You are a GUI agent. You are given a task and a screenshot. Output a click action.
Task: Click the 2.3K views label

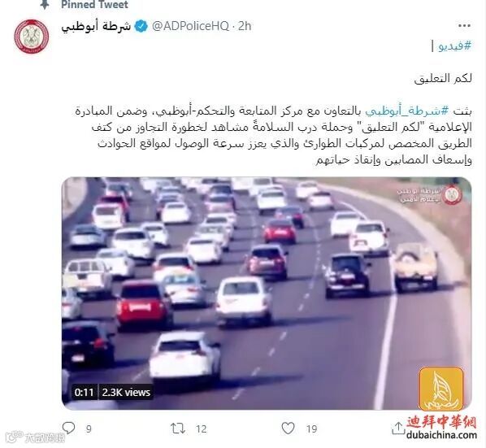tap(126, 392)
